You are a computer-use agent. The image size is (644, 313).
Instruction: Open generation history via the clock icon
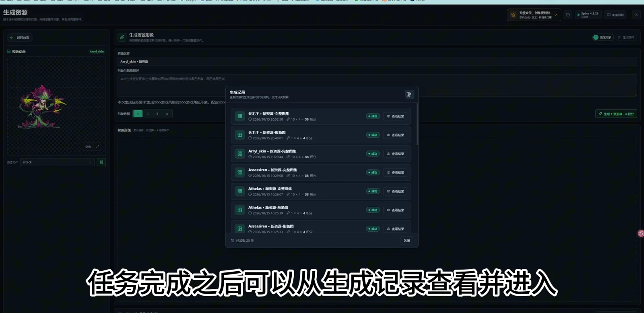[568, 15]
